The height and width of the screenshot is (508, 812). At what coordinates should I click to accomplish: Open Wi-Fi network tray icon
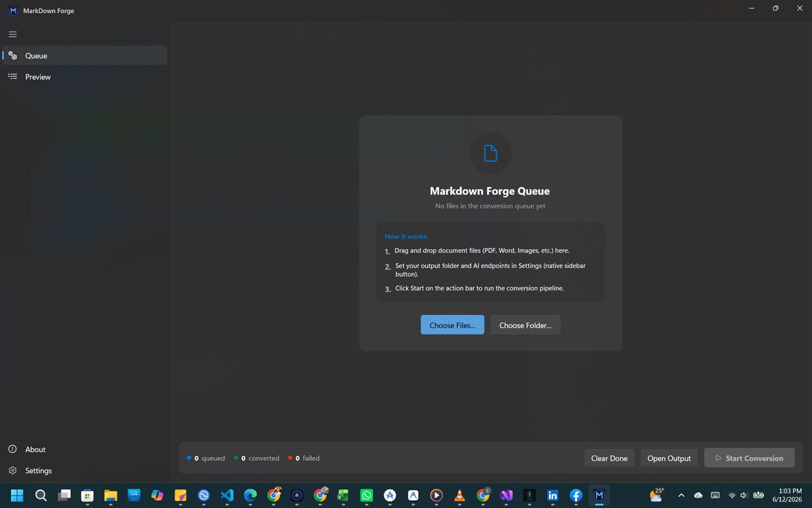tap(731, 495)
